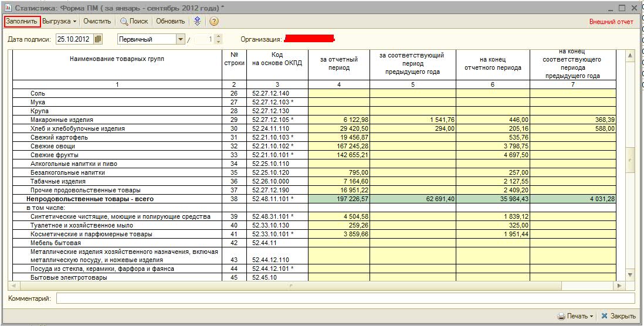Select cell 4 504,58 for Синтетические чистящие
Image resolution: width=644 pixels, height=326 pixels.
point(339,216)
